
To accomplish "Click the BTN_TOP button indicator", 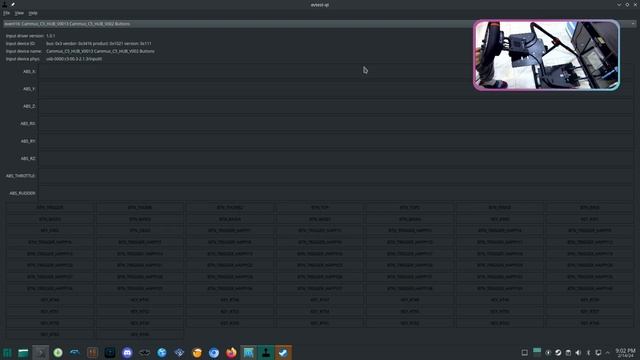I will [320, 207].
